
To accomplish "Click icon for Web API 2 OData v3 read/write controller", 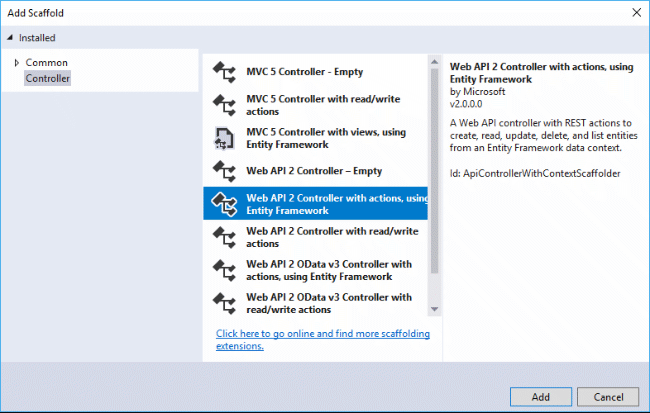I will tap(224, 303).
